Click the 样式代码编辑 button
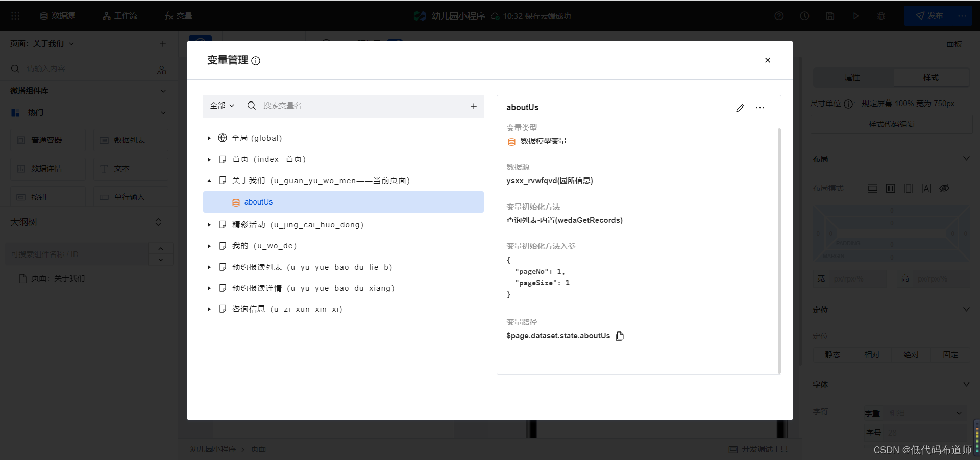The image size is (980, 460). point(891,124)
